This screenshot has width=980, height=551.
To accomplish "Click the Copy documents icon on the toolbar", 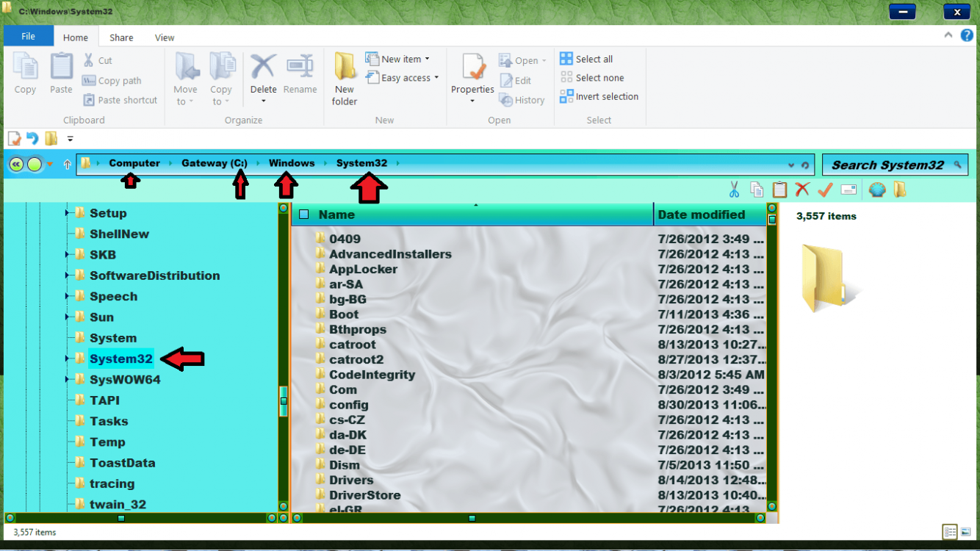I will 756,190.
